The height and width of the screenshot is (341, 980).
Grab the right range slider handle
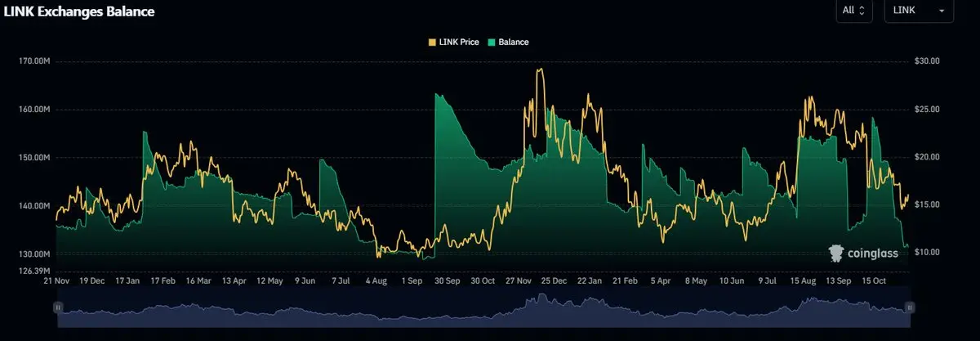908,307
